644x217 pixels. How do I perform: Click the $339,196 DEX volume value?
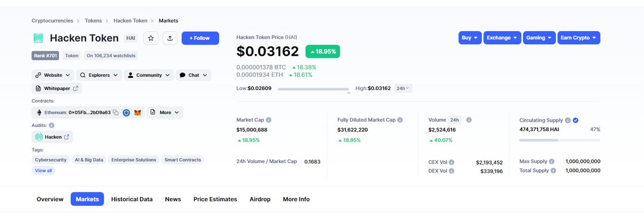[x=492, y=171]
